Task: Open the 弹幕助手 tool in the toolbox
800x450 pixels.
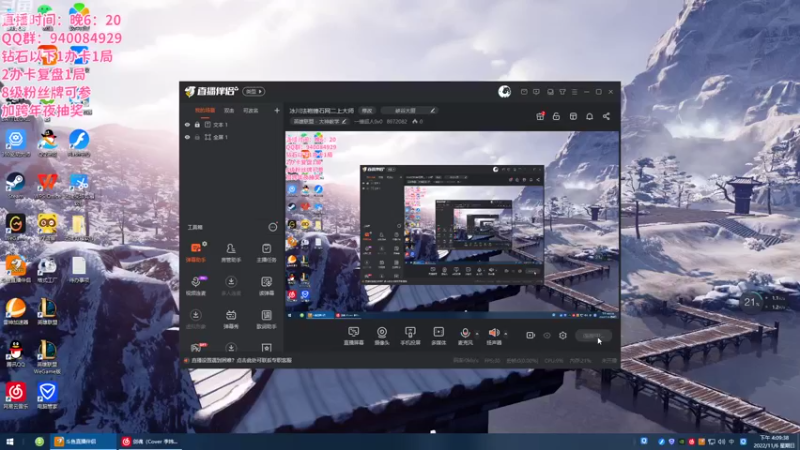Action: [195, 253]
